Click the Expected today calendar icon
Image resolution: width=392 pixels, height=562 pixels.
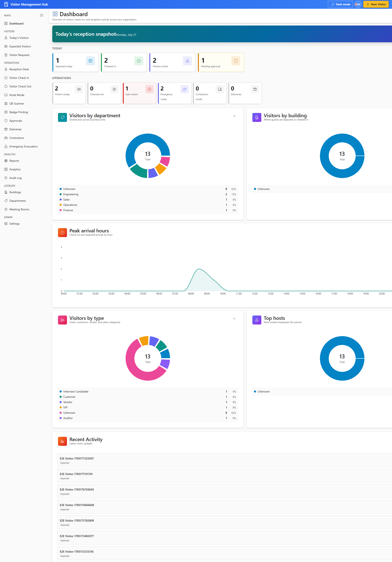coord(90,61)
